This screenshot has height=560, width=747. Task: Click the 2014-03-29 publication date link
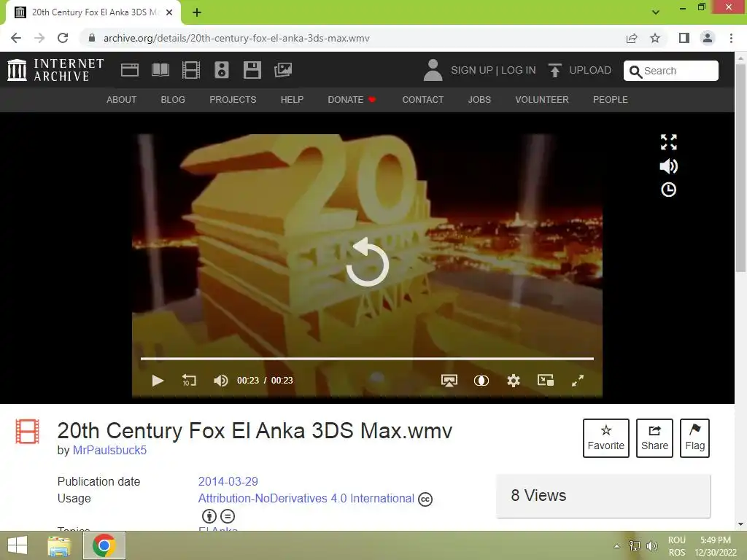228,481
